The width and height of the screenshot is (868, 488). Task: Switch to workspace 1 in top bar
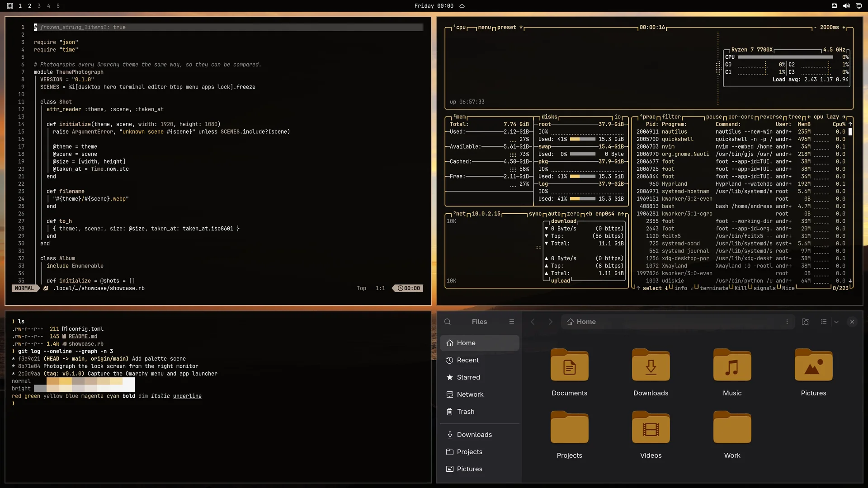tap(20, 6)
